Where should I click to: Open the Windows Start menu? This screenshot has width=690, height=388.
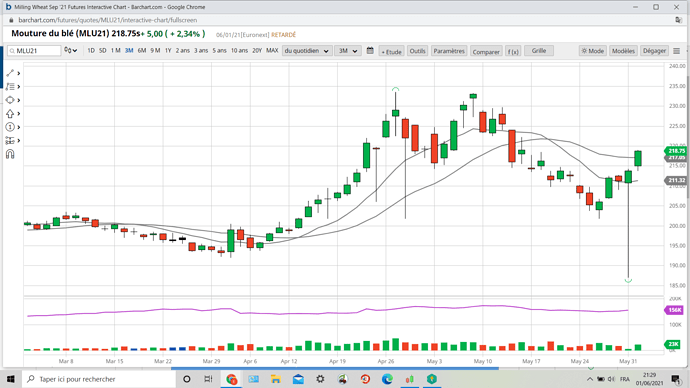(11, 379)
